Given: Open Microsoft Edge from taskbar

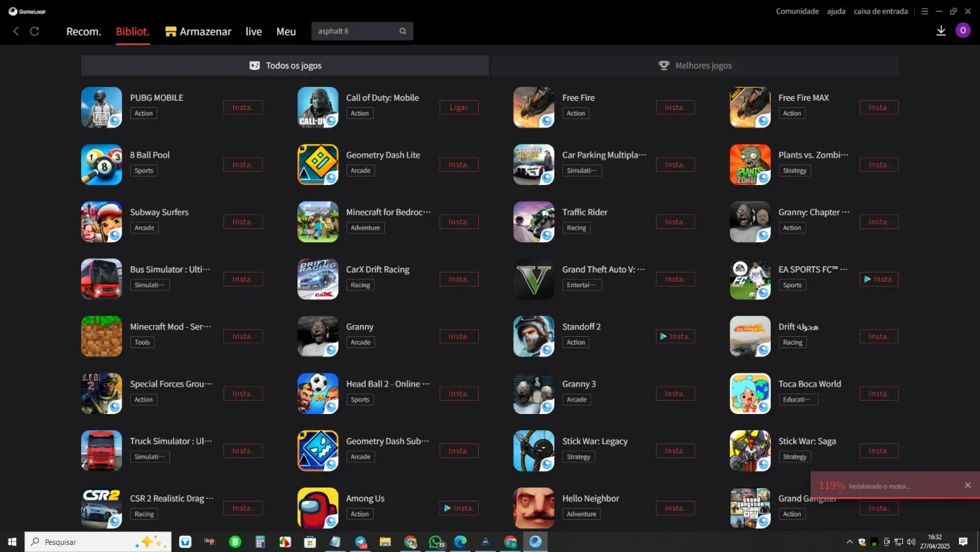Looking at the screenshot, I should pyautogui.click(x=460, y=542).
